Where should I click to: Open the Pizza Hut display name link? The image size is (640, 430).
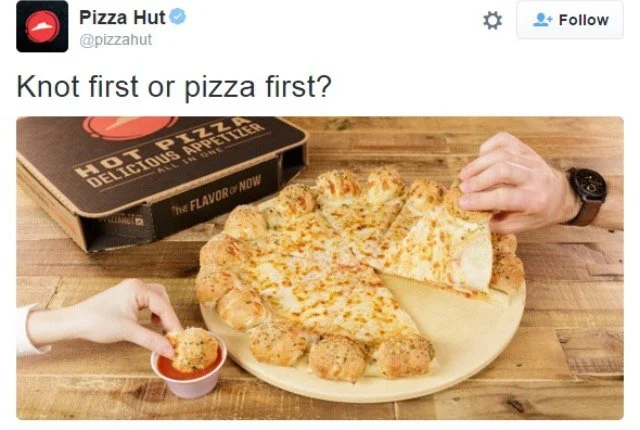(x=122, y=17)
